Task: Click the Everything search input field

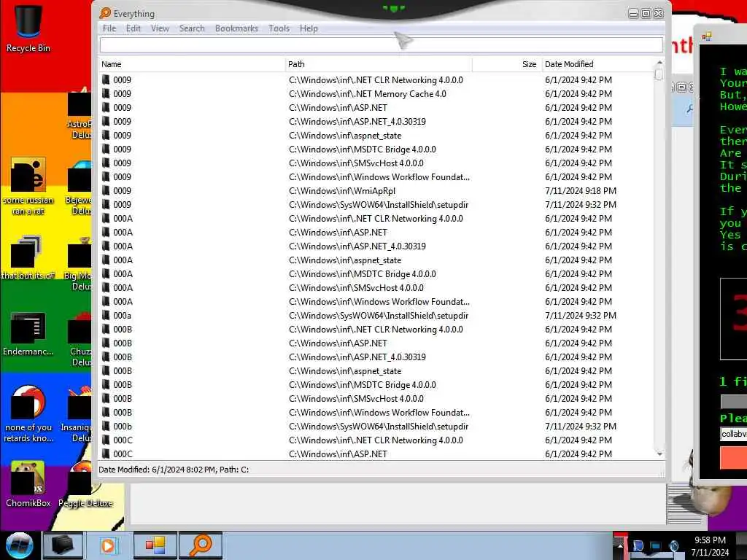Action: 381,44
